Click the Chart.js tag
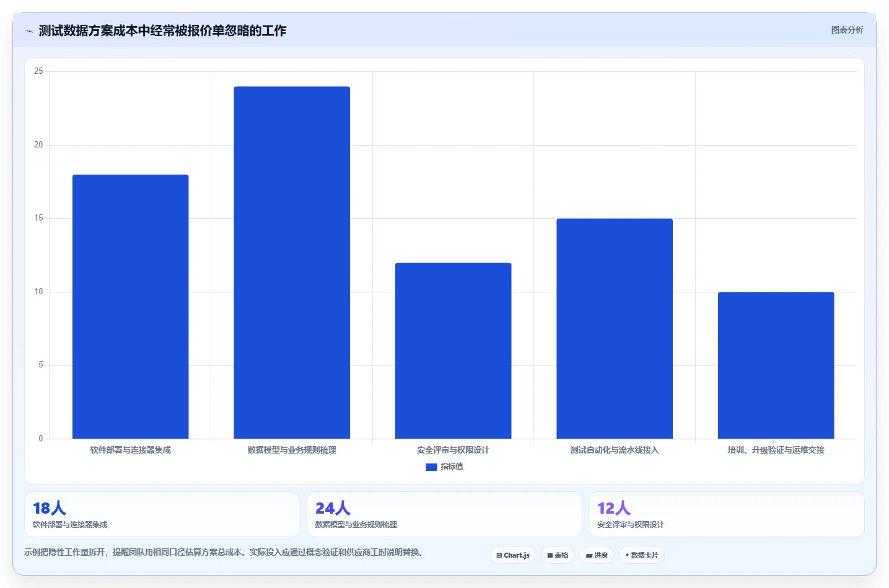The image size is (889, 588). pos(513,555)
